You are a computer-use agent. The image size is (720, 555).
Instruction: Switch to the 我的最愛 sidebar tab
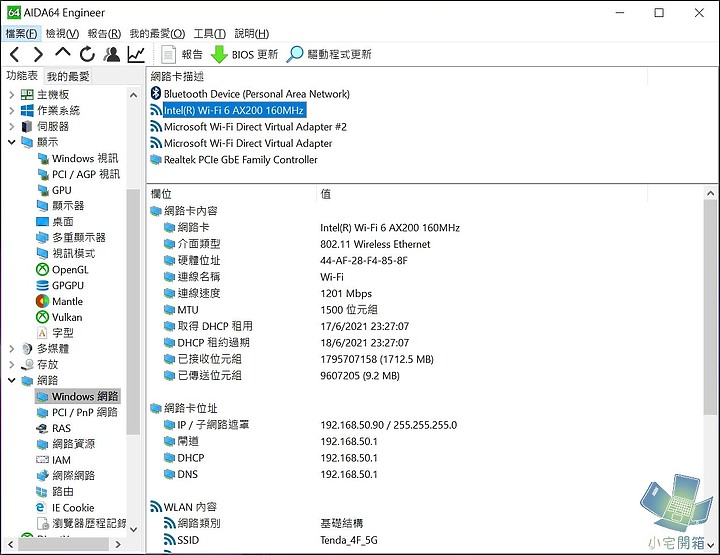[68, 76]
